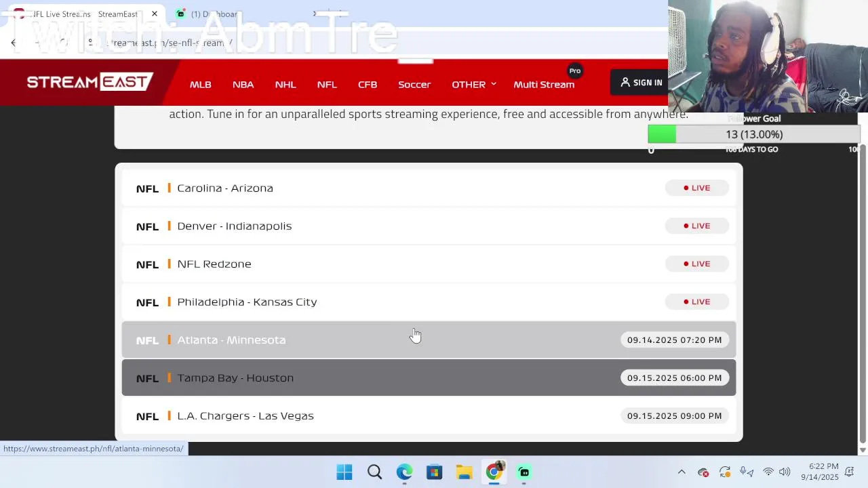The height and width of the screenshot is (488, 868).
Task: Show hidden system tray icons
Action: pyautogui.click(x=682, y=472)
